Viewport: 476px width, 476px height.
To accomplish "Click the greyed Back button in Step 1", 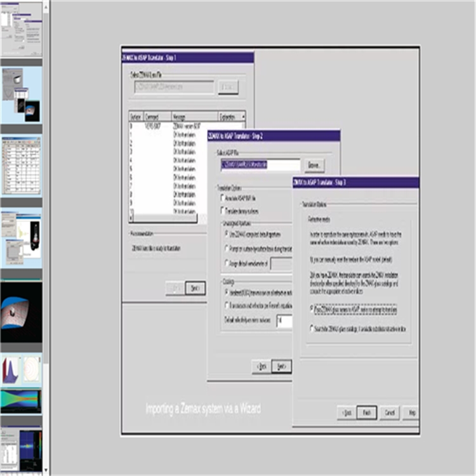I will tap(175, 288).
